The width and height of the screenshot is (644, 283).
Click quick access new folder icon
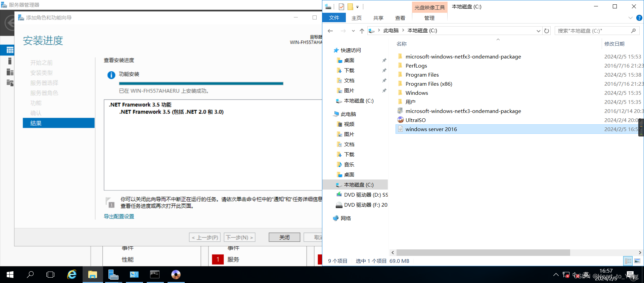pos(350,7)
